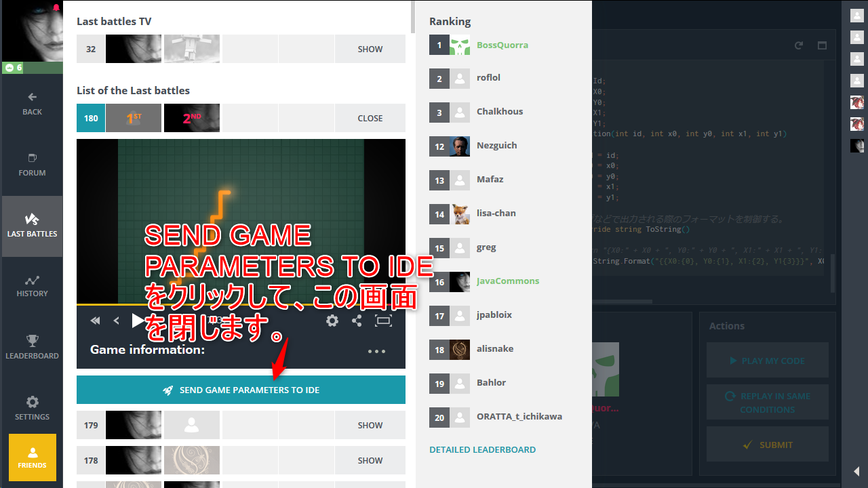The image size is (868, 488).
Task: Show battle 179
Action: [x=370, y=425]
